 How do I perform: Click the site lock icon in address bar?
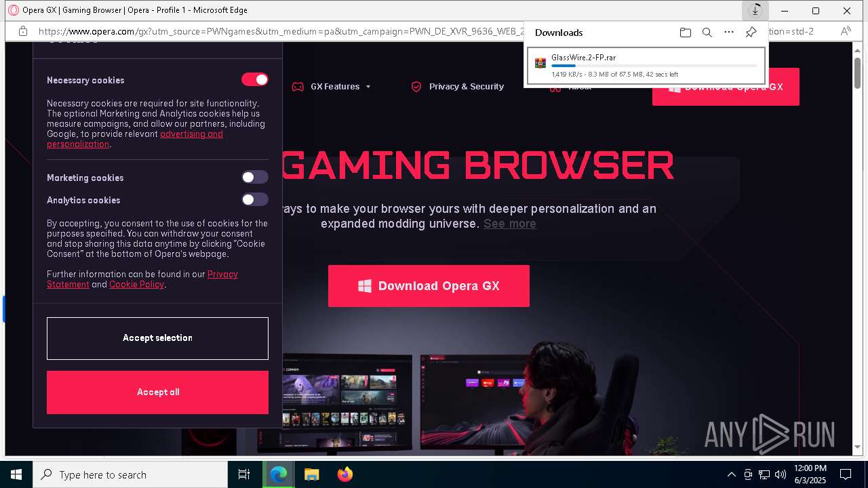click(x=23, y=31)
